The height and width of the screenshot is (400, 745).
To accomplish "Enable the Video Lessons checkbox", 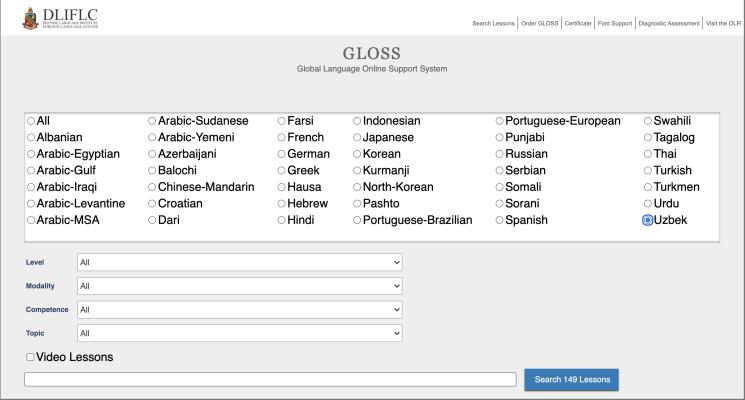I will pos(30,357).
